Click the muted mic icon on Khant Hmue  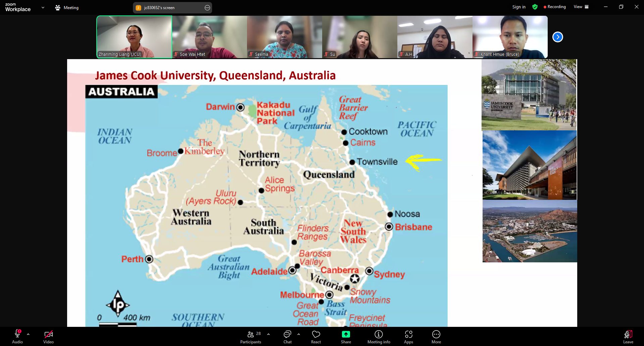(477, 54)
